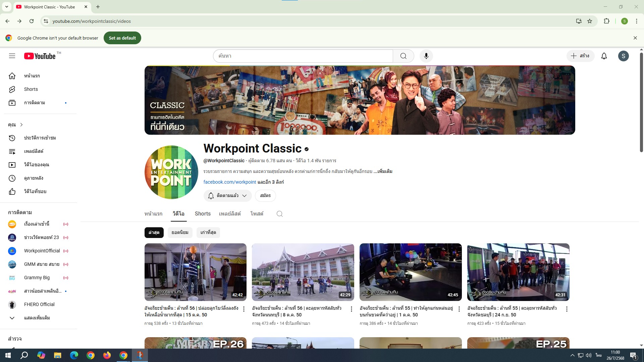Image resolution: width=644 pixels, height=362 pixels.
Task: Open more options for ลูกแก่นหล่นอยู่ video
Action: pos(459,309)
